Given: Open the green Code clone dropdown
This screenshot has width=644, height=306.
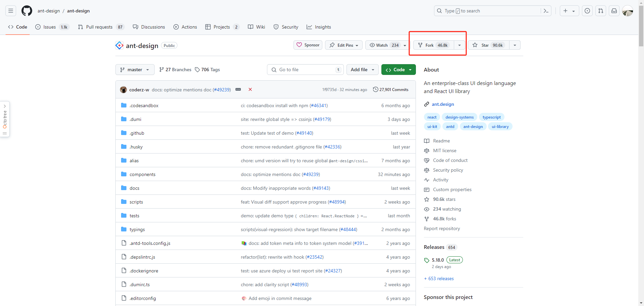Looking at the screenshot, I should pyautogui.click(x=398, y=70).
